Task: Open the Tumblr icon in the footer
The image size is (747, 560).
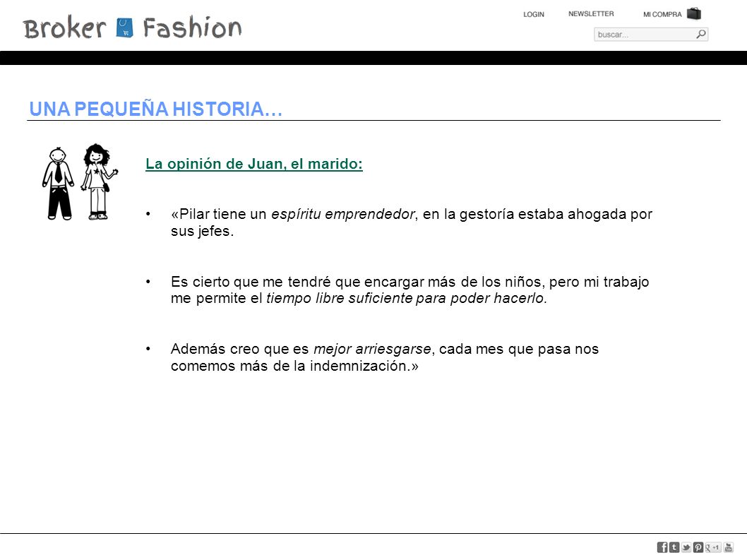Action: click(x=674, y=547)
